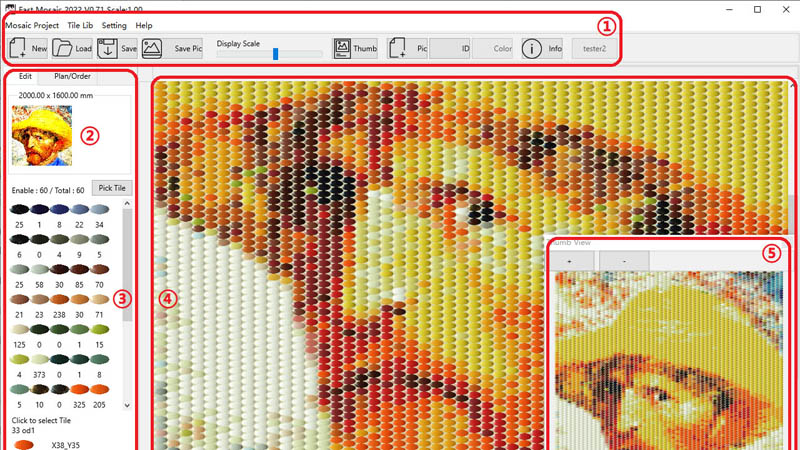Select the orange tile with count 325
This screenshot has width=800, height=450.
click(80, 390)
